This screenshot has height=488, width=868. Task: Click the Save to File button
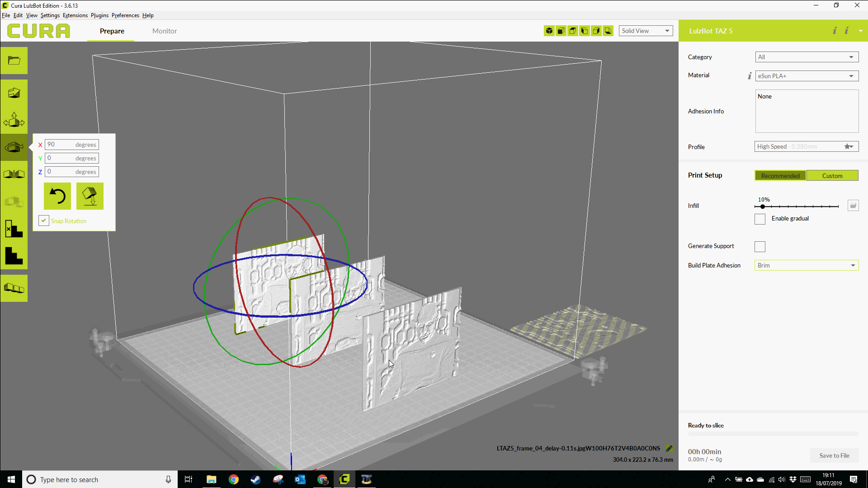834,455
